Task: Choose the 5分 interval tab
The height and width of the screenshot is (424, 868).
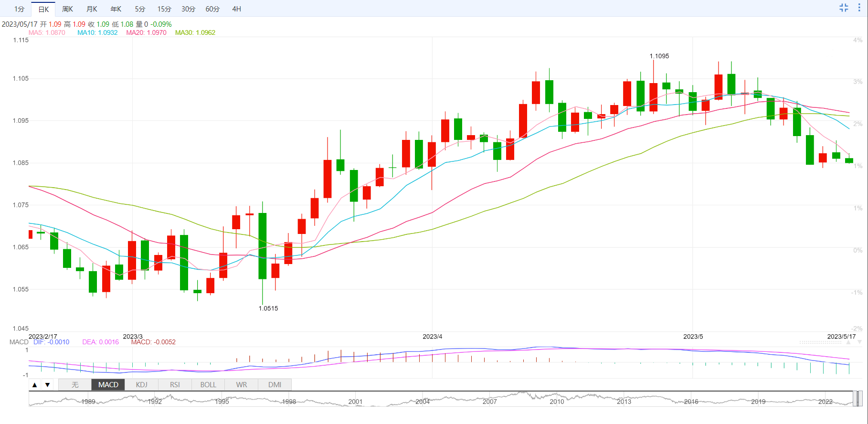Action: click(x=140, y=9)
